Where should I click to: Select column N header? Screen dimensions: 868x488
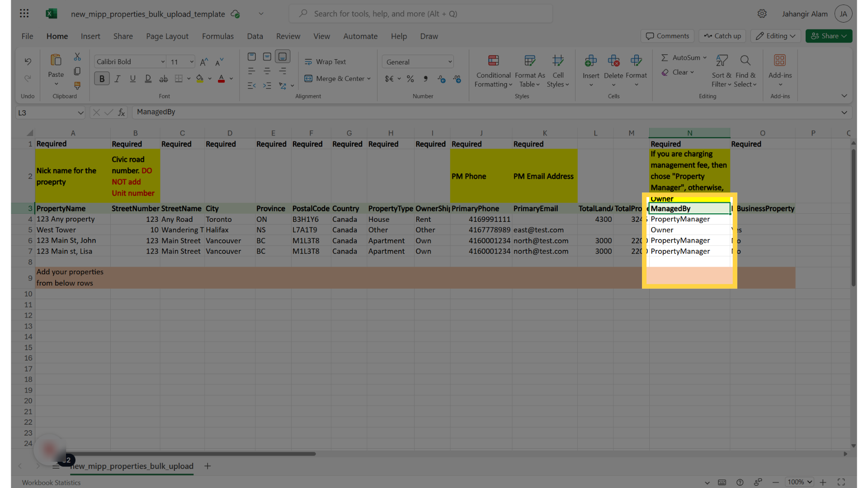tap(689, 133)
